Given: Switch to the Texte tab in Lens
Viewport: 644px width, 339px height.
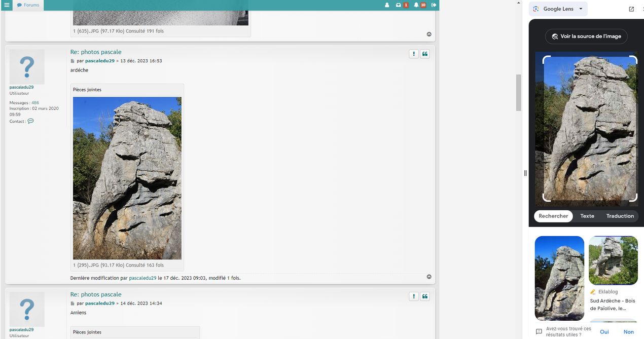Looking at the screenshot, I should tap(587, 216).
